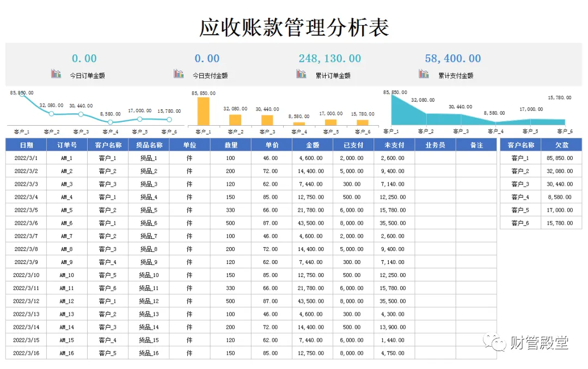The height and width of the screenshot is (369, 588).
Task: Click the 货品名称 column header
Action: pos(149,145)
